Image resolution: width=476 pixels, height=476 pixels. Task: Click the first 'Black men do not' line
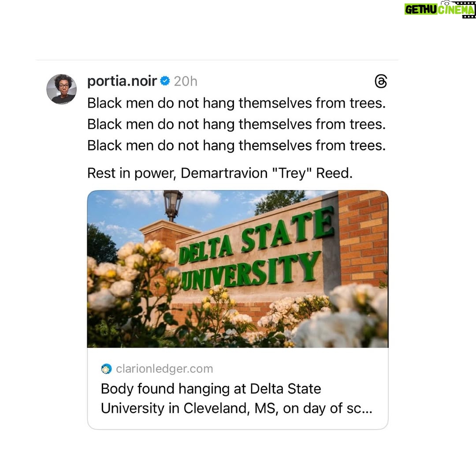237,103
